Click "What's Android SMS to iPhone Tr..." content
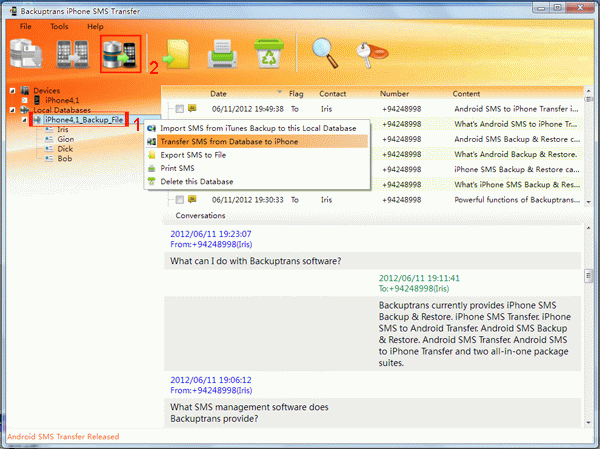 click(x=516, y=124)
